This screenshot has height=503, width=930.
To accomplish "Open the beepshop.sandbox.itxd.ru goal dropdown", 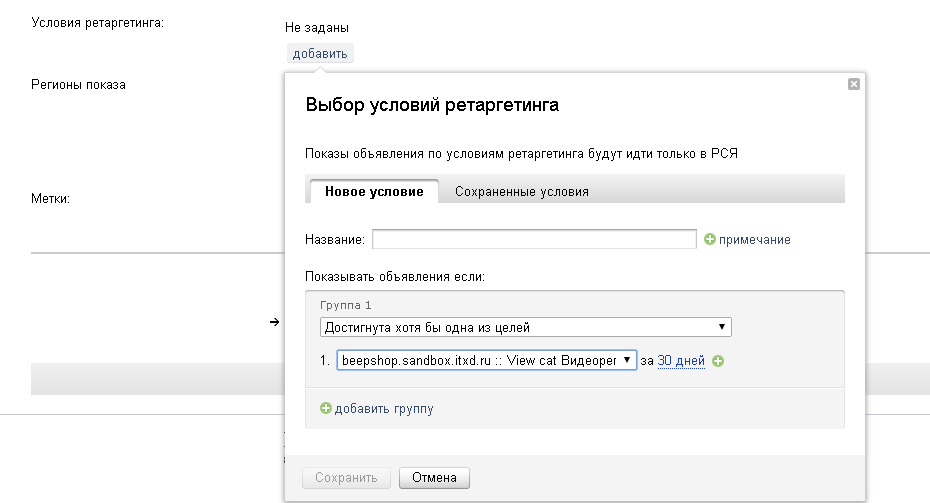I will (x=486, y=360).
